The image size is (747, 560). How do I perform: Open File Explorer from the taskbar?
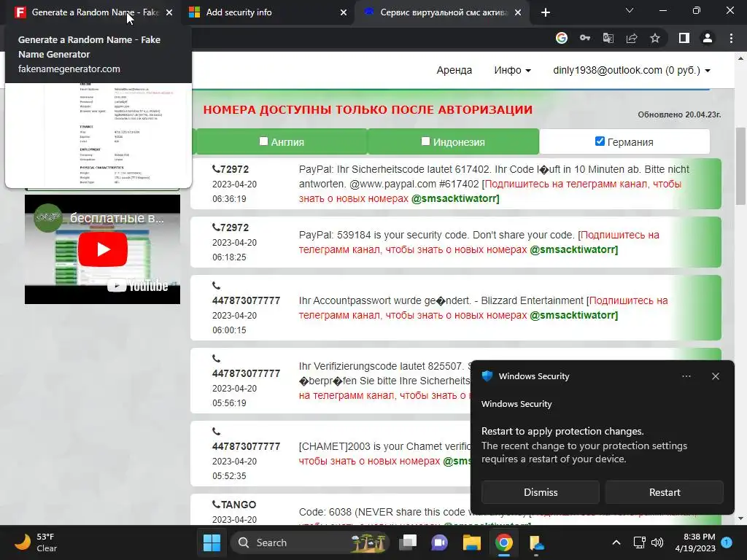click(x=472, y=542)
